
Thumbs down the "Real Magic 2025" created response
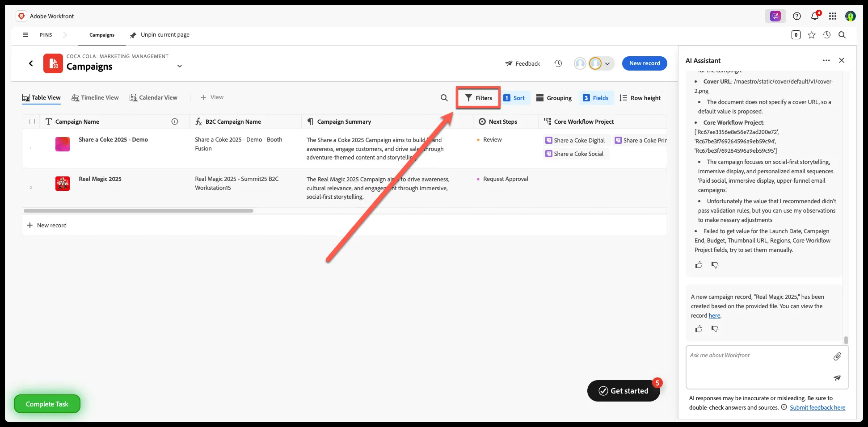pos(715,329)
